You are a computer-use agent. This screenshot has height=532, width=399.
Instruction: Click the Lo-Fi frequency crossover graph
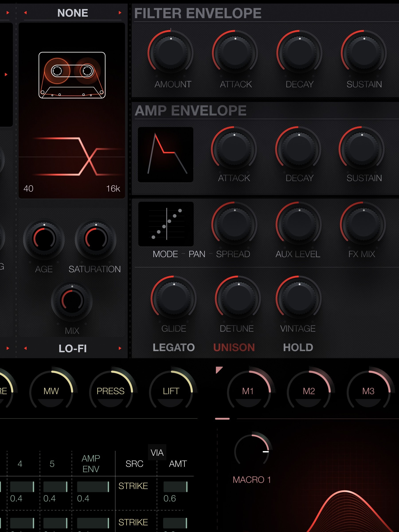coord(72,157)
